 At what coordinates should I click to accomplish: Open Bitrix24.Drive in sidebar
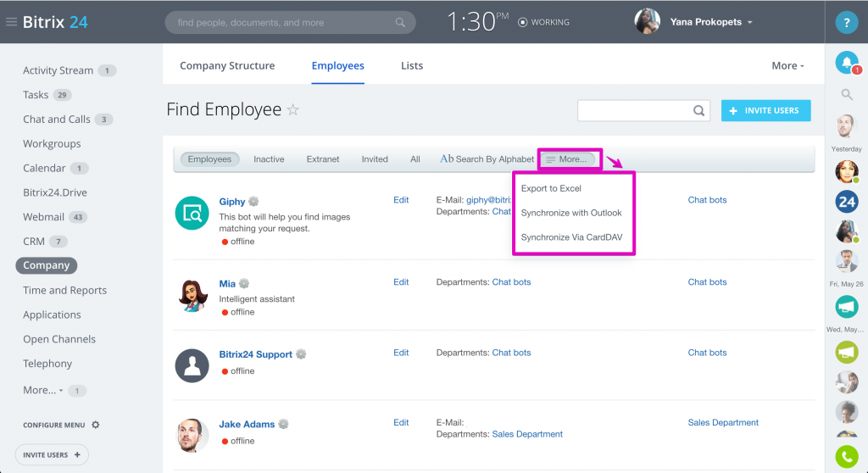coord(55,192)
